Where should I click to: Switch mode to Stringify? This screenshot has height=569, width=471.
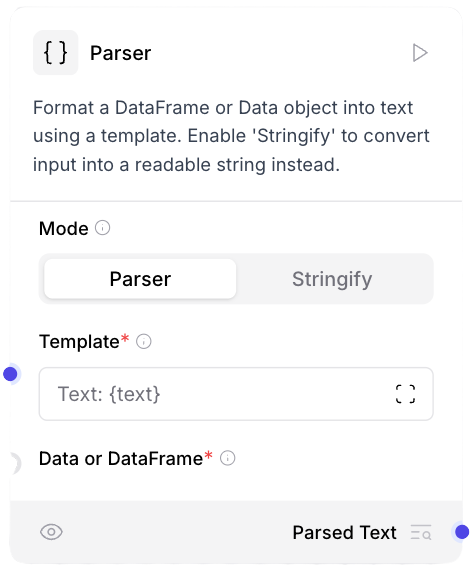(332, 279)
